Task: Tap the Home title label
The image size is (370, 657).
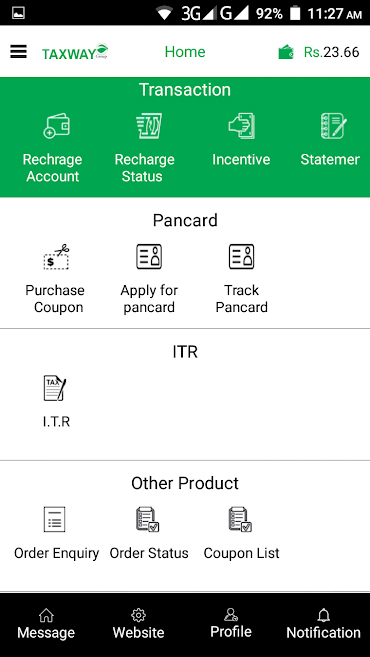Action: tap(185, 52)
